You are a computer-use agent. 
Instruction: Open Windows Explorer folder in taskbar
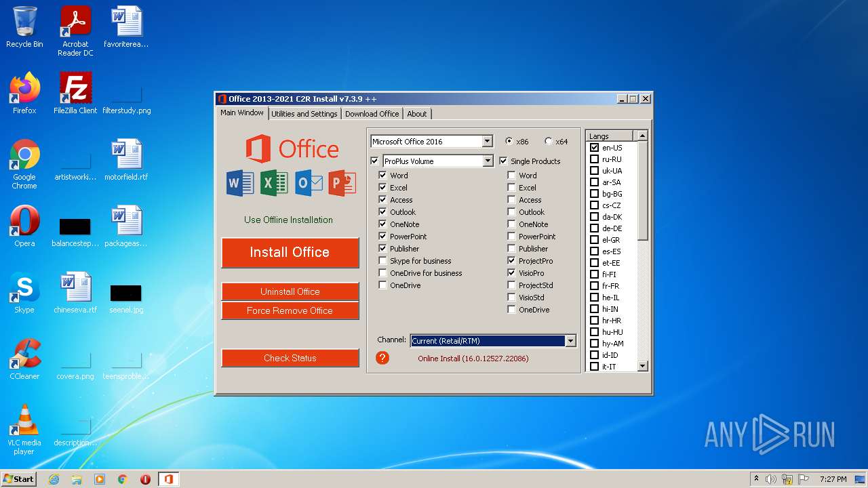point(77,479)
